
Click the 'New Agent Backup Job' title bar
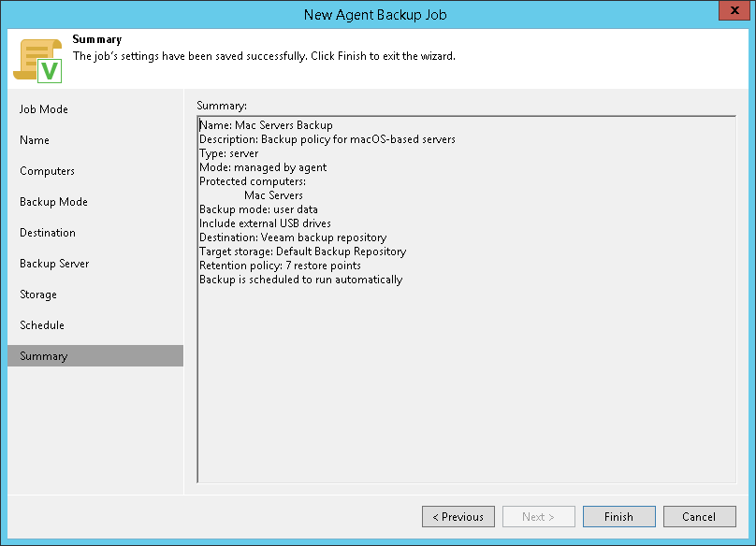[x=375, y=14]
